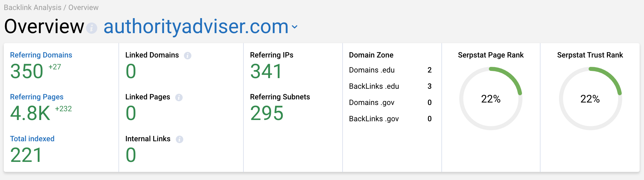The image size is (644, 180).
Task: Click the 221 total indexed value
Action: 26,155
